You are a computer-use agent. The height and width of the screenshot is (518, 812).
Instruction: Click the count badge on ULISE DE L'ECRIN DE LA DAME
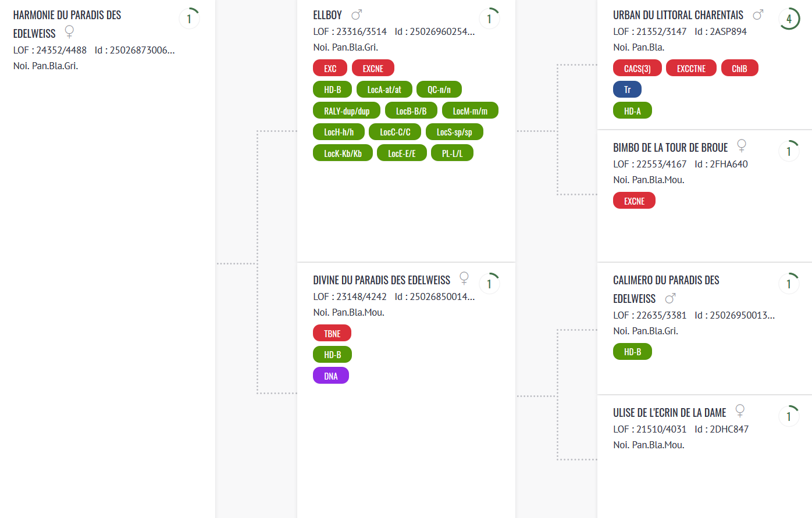[789, 416]
